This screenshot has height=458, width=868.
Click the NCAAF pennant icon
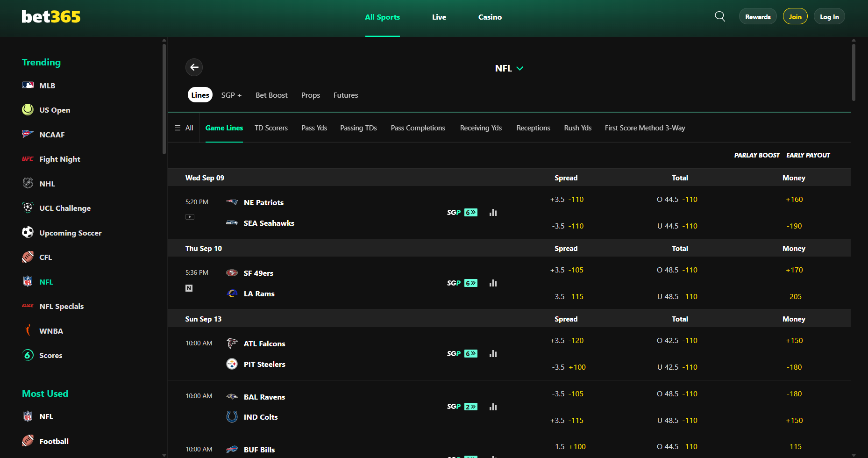(28, 134)
